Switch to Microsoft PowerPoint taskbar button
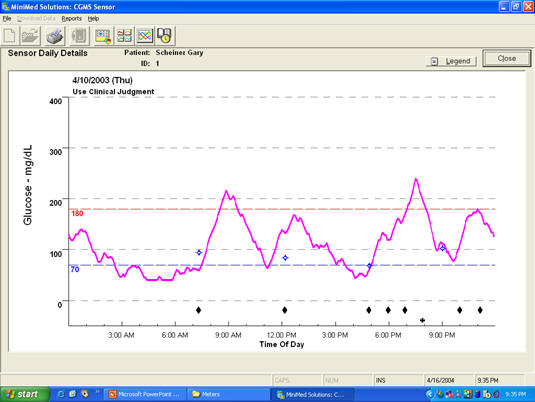Image resolution: width=535 pixels, height=402 pixels. click(145, 394)
